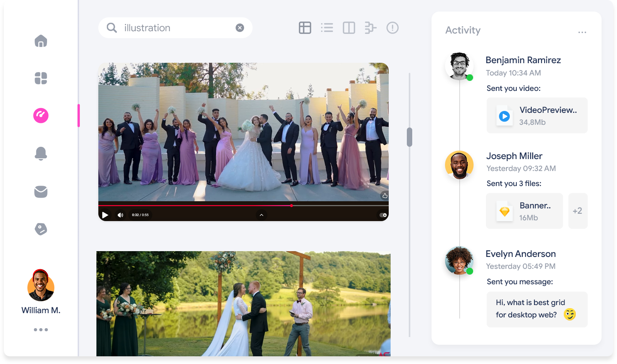Clear the illustration search text

tap(240, 28)
